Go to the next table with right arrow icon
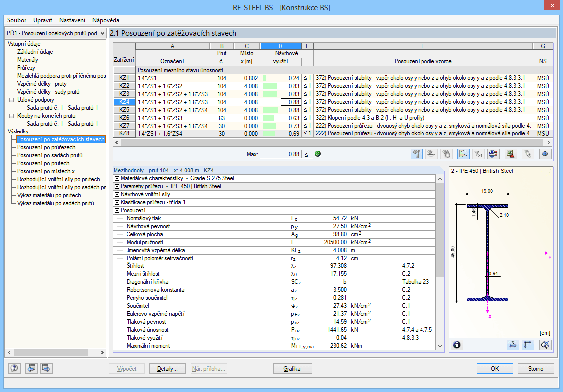Screen dimensions: 563x392 pyautogui.click(x=47, y=369)
